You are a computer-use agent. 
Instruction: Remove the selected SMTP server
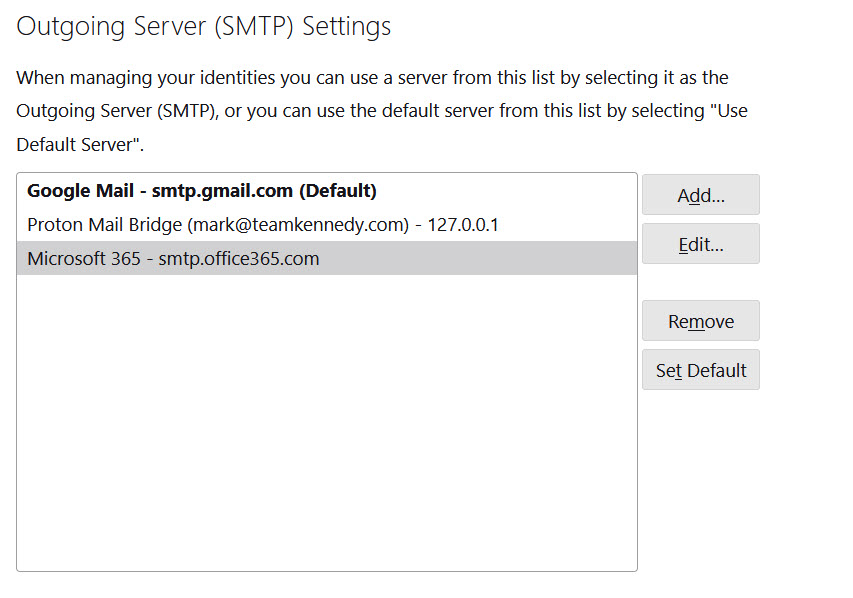(700, 321)
